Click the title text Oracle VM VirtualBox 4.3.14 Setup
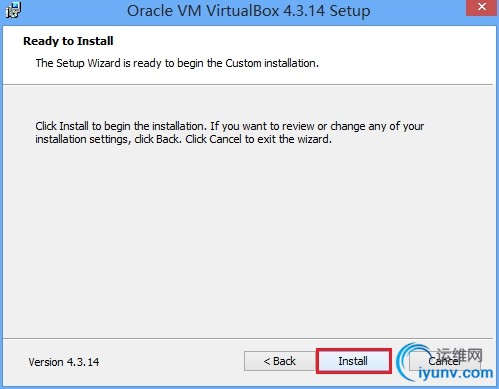This screenshot has width=499, height=389. click(249, 11)
